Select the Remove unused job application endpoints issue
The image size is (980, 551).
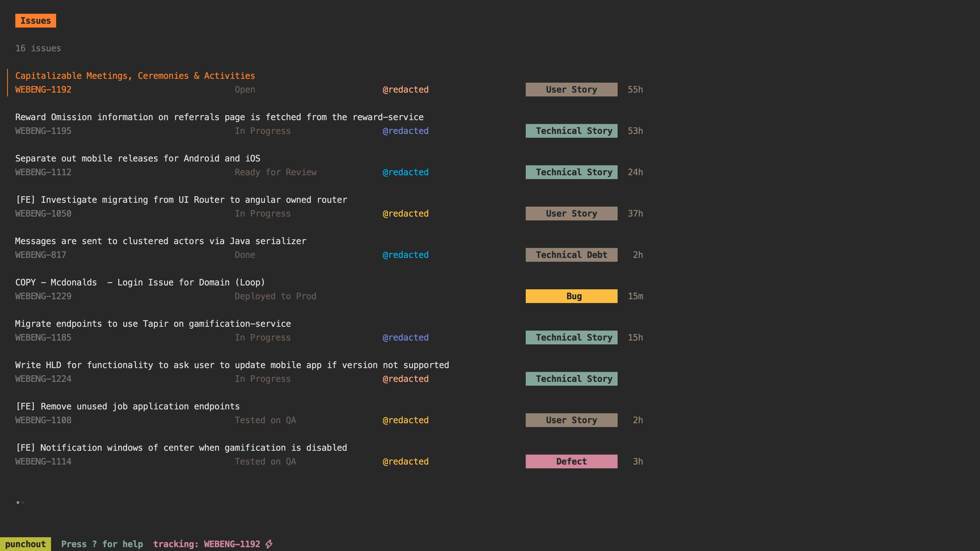coord(127,406)
